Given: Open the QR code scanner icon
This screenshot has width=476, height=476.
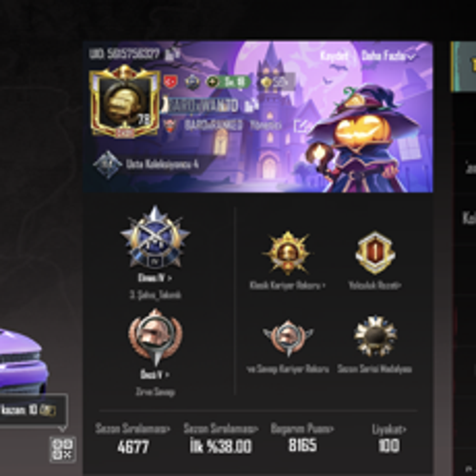Looking at the screenshot, I should (x=63, y=448).
